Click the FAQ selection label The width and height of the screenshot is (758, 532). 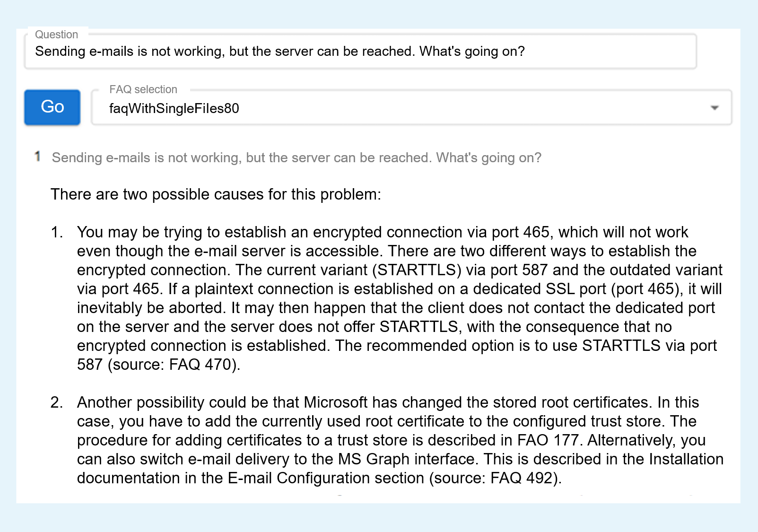(143, 89)
